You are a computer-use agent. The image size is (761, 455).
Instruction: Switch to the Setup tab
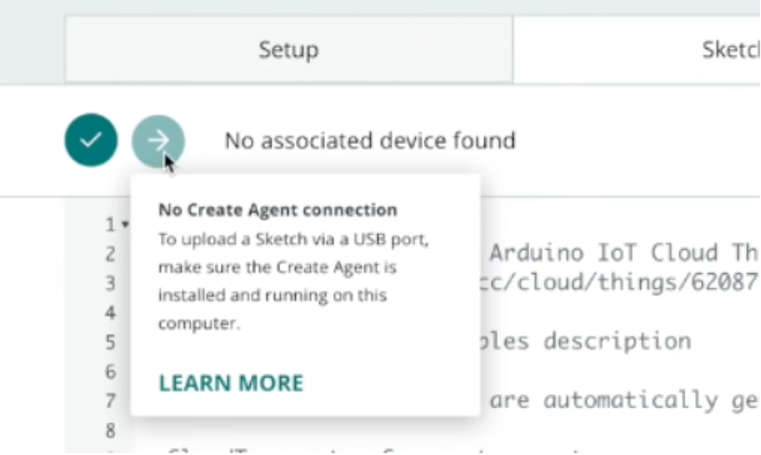tap(289, 49)
